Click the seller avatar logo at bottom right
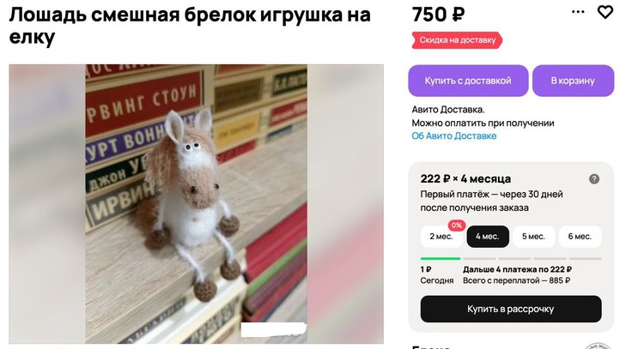644x349 pixels. 598,346
